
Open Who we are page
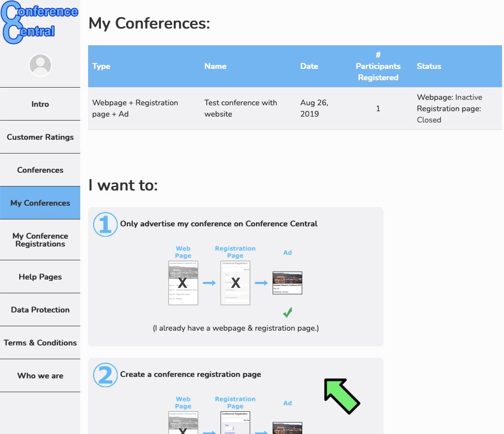(x=40, y=376)
